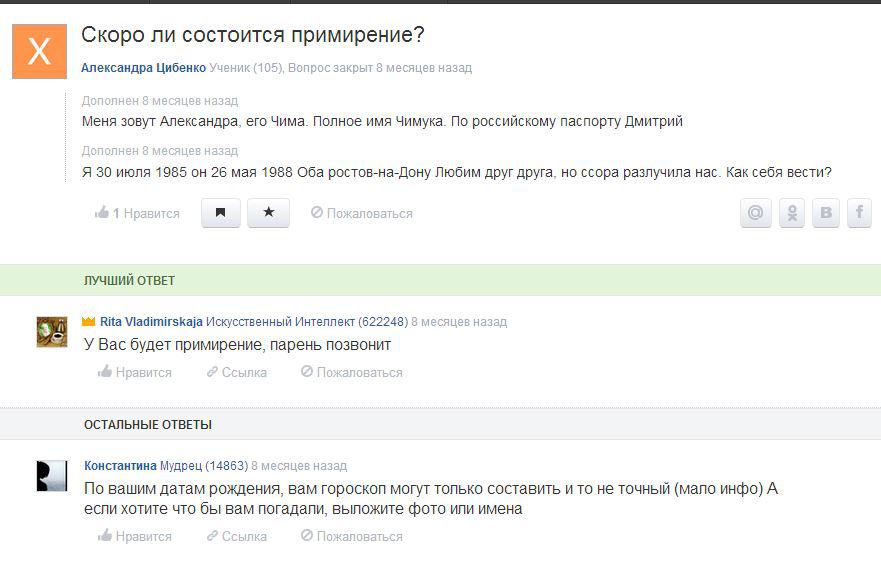881x561 pixels.
Task: Share via Mail.ru @ icon
Action: 756,213
